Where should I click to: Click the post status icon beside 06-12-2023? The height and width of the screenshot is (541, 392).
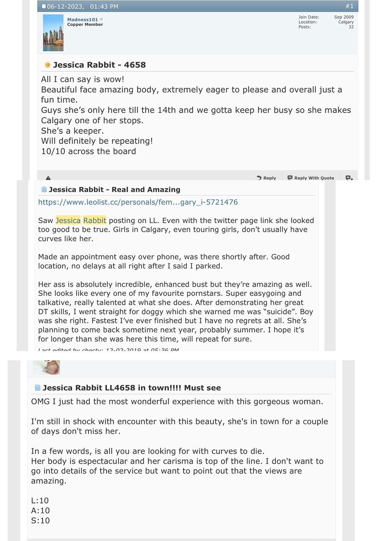[44, 7]
